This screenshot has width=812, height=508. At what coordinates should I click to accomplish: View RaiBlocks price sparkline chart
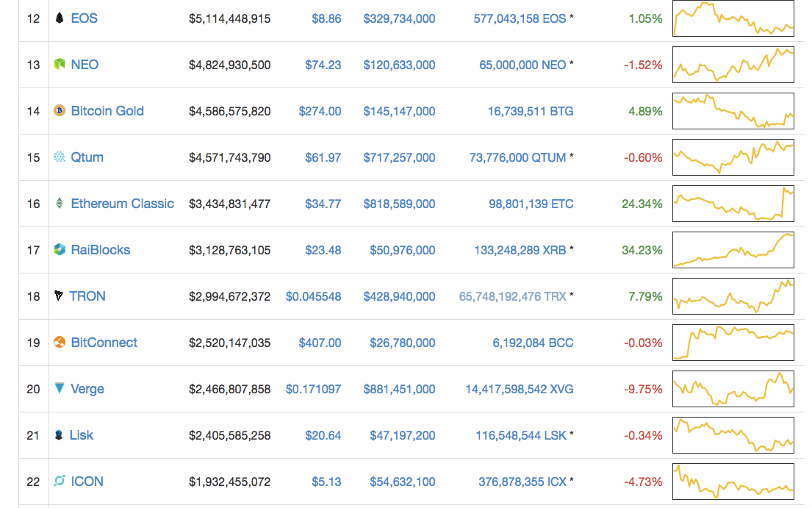pyautogui.click(x=733, y=250)
